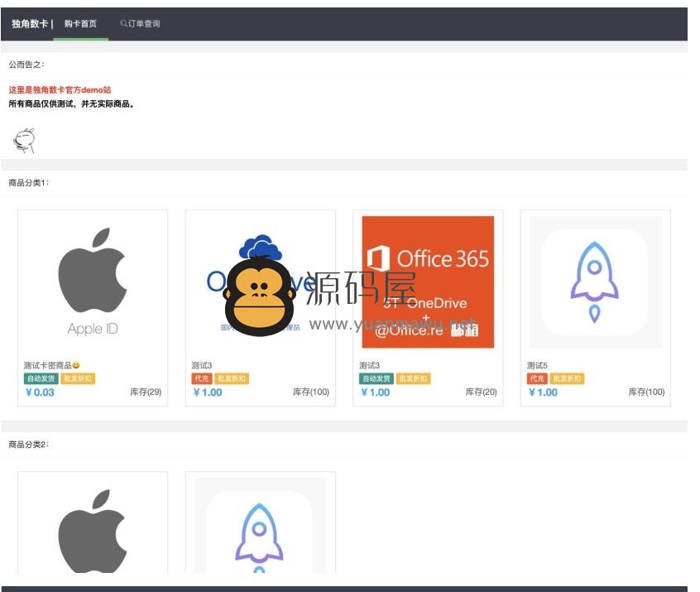Screen dimensions: 700x592
Task: Click the product title 测试5
Action: click(x=537, y=365)
